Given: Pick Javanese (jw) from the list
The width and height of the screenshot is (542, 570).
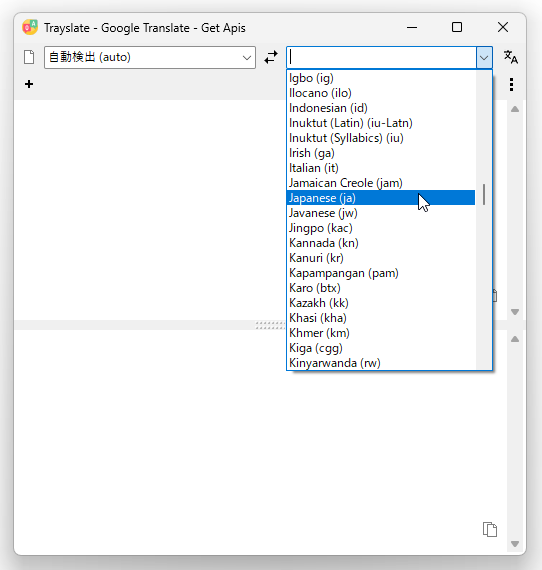Looking at the screenshot, I should point(381,213).
